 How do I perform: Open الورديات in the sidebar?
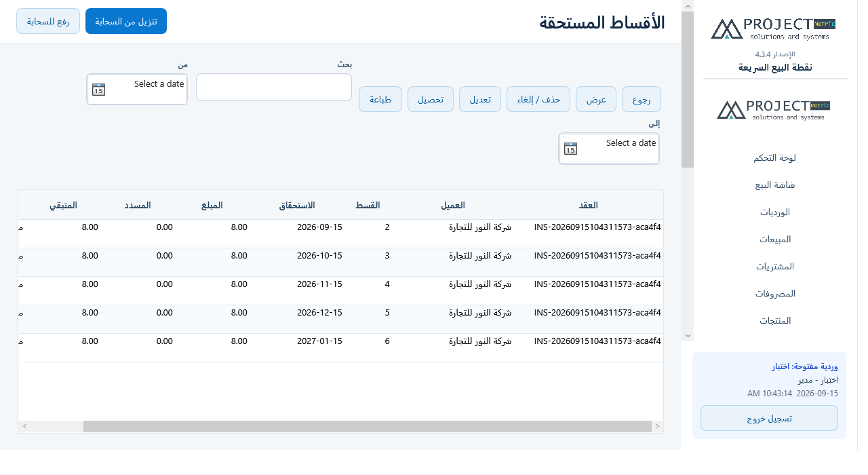774,212
